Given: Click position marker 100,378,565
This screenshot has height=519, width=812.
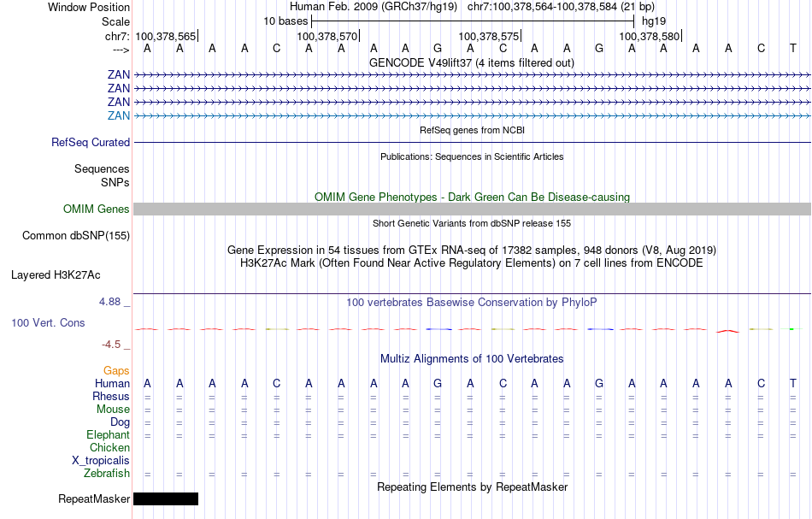Looking at the screenshot, I should tap(166, 36).
